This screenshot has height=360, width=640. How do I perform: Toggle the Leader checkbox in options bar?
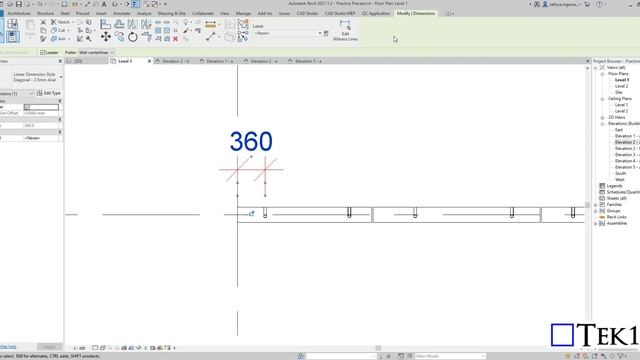pos(42,52)
